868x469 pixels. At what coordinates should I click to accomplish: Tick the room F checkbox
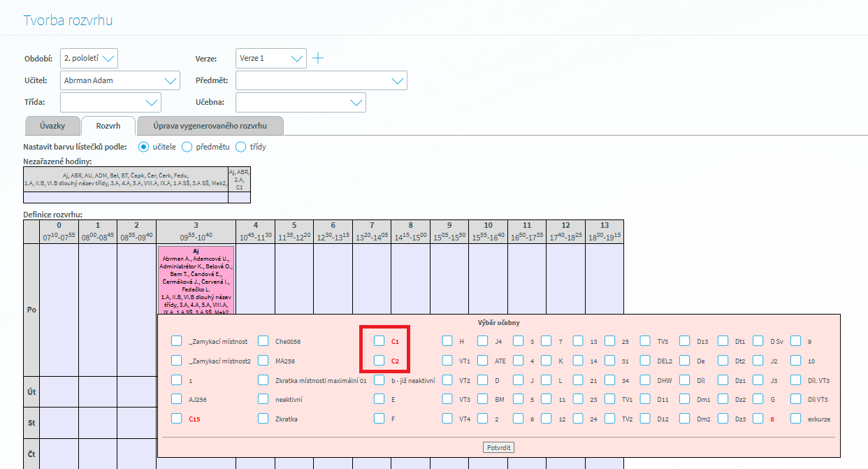pyautogui.click(x=379, y=419)
